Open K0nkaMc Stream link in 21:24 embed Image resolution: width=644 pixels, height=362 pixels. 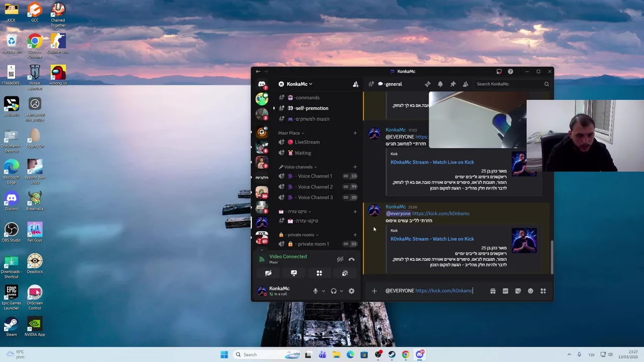(x=432, y=239)
